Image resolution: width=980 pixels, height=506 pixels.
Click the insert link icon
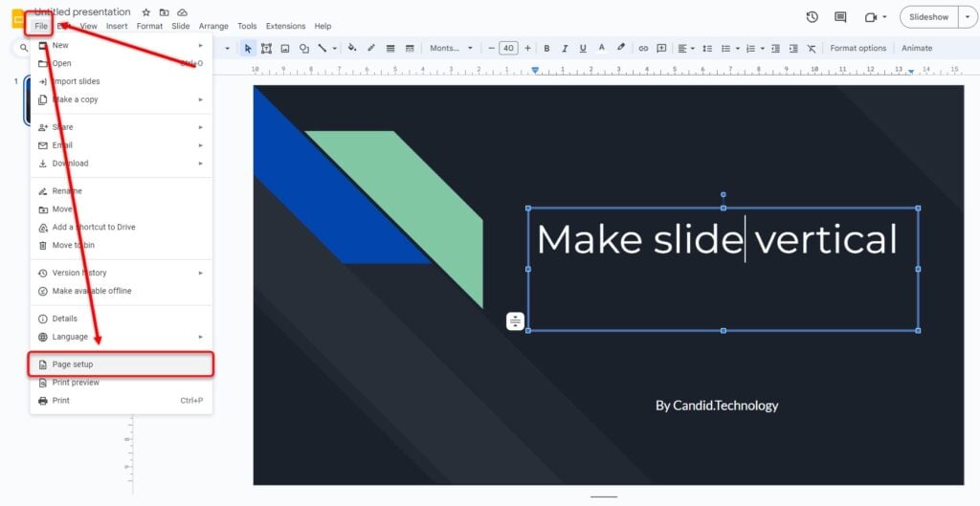643,48
